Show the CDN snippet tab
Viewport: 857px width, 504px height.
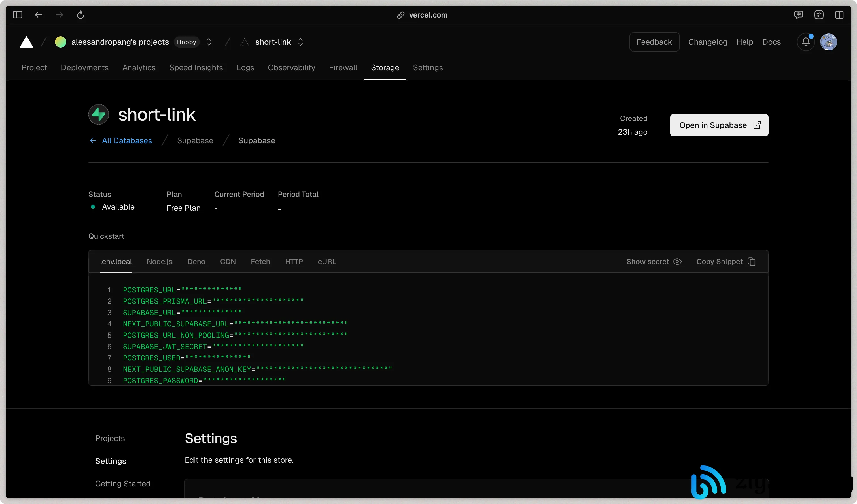tap(228, 262)
